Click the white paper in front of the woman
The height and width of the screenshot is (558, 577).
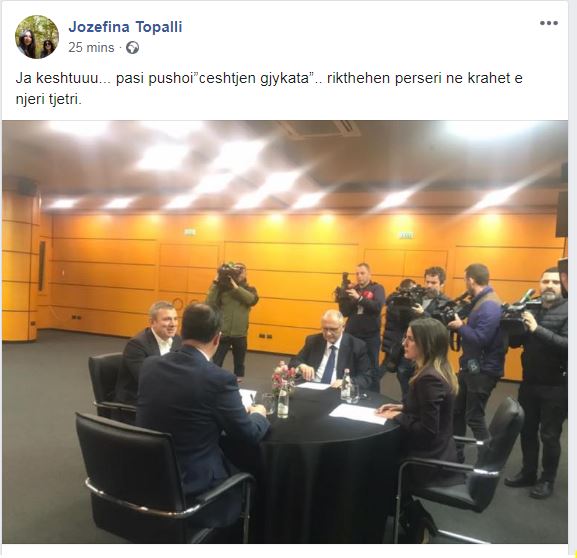pos(358,414)
